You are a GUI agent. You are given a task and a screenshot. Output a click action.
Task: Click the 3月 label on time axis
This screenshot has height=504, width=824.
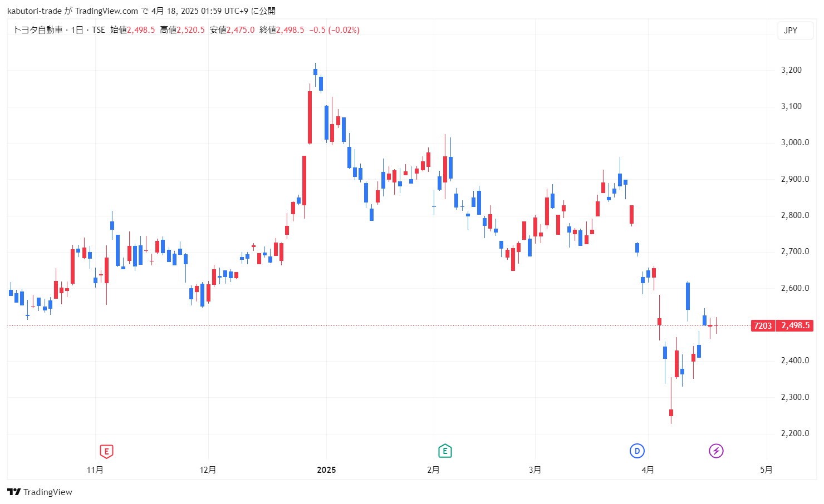[x=535, y=470]
